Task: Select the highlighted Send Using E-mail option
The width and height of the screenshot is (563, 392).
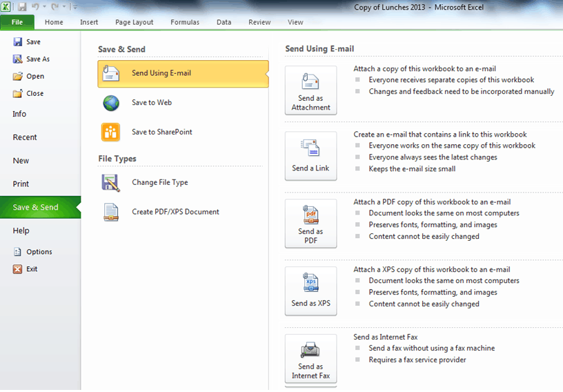Action: click(x=183, y=74)
